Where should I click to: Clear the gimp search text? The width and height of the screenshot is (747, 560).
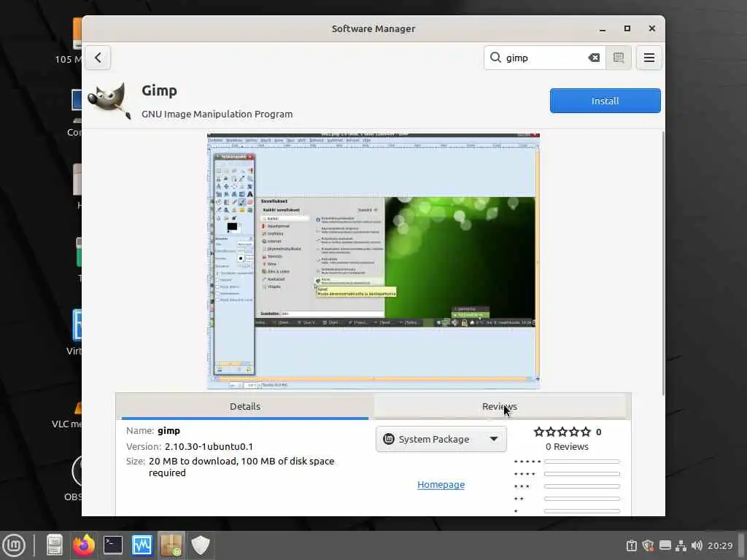(594, 58)
